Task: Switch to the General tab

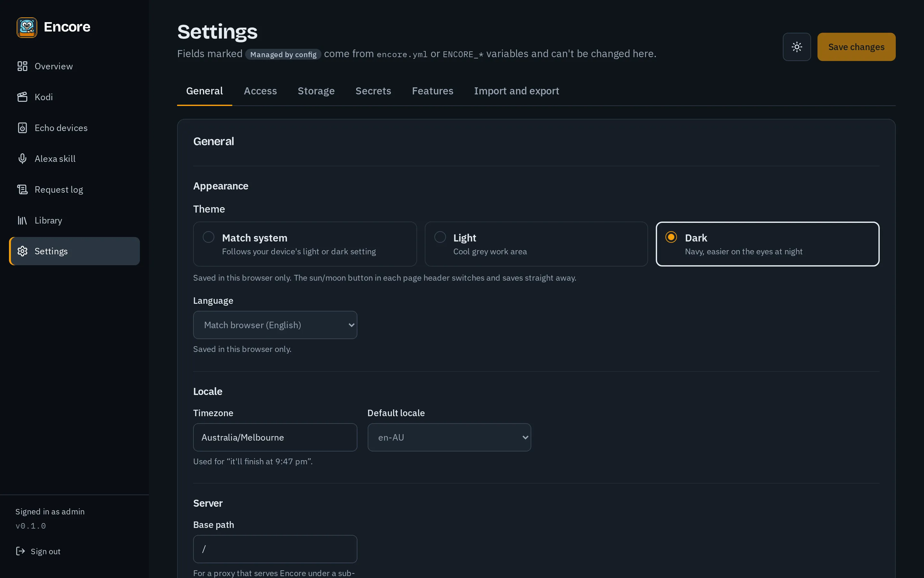Action: pos(204,91)
